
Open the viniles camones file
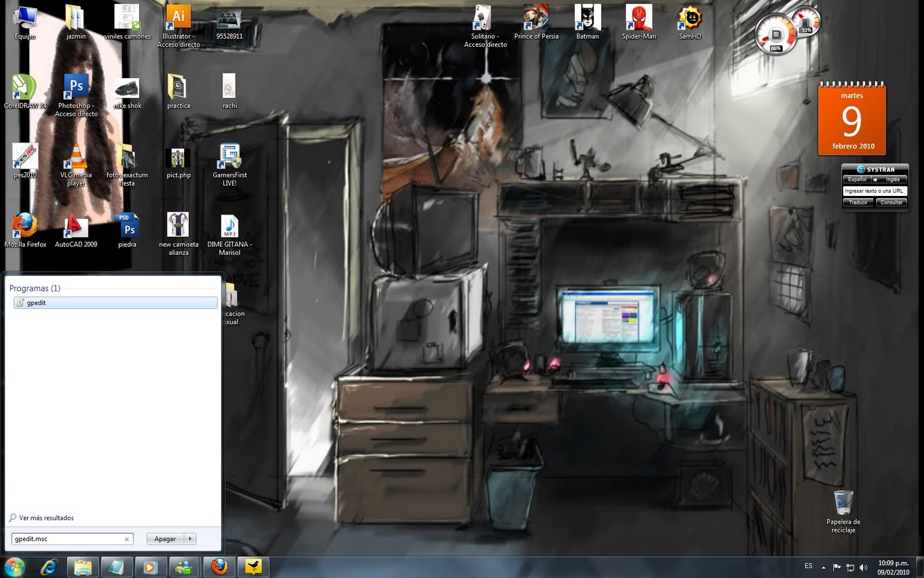click(127, 23)
